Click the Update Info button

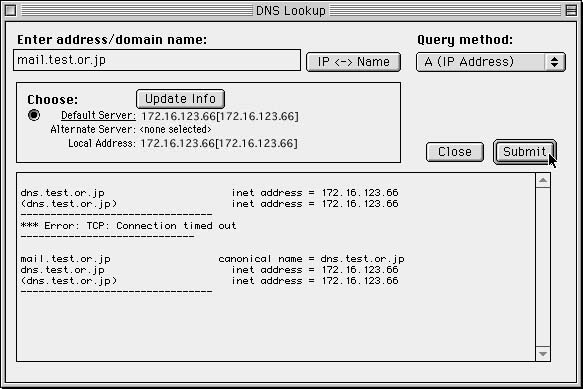tap(180, 99)
